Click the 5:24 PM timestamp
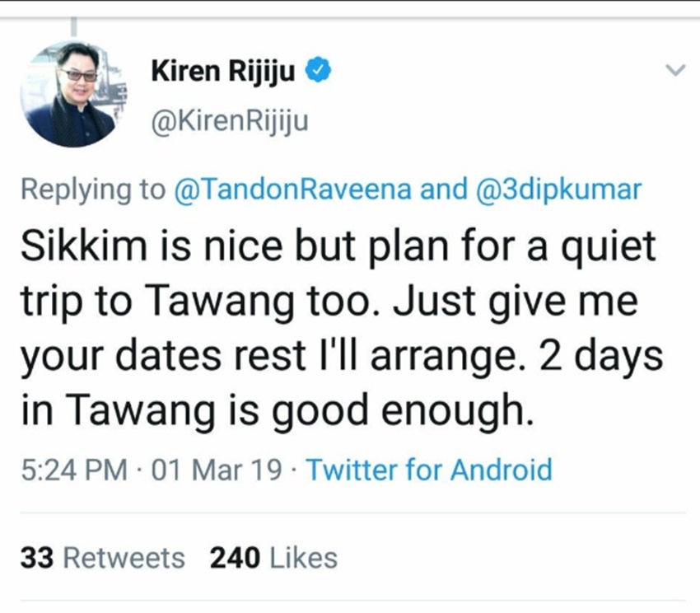This screenshot has height=613, width=700. [x=74, y=471]
